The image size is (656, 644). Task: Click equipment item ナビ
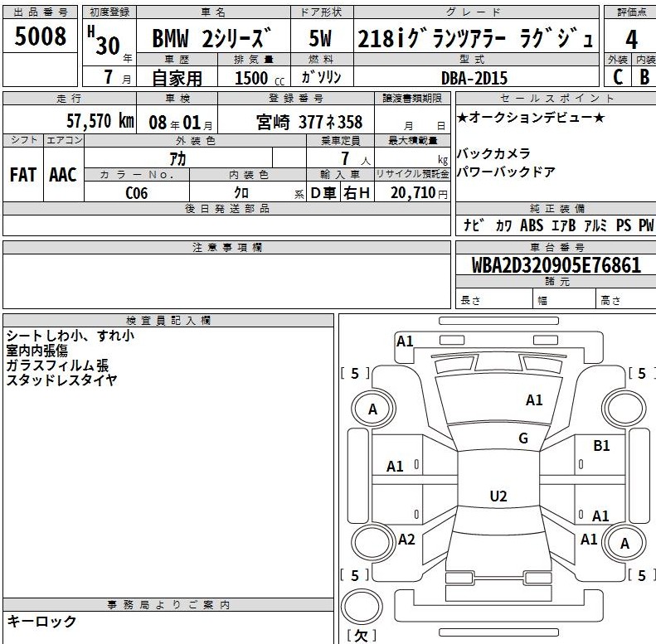(474, 225)
